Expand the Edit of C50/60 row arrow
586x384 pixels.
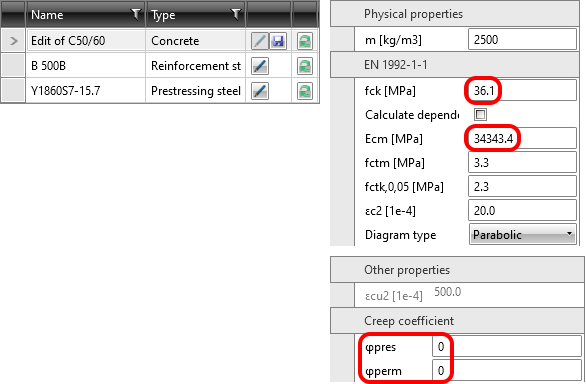pos(13,41)
